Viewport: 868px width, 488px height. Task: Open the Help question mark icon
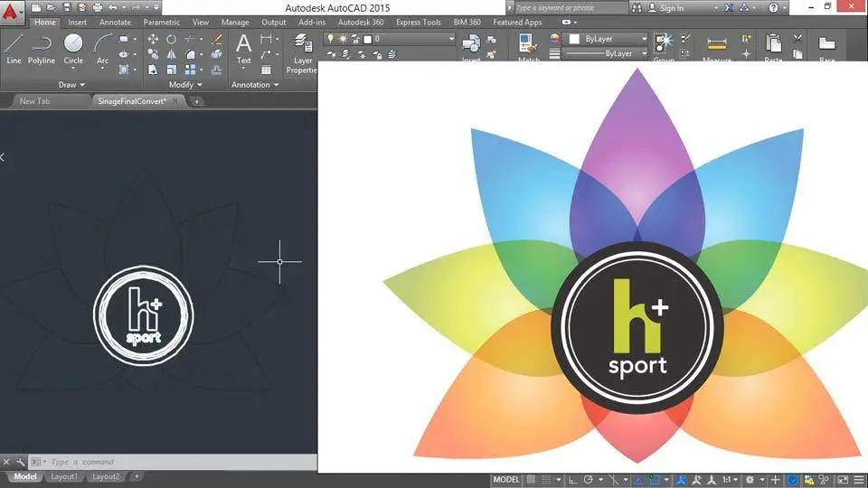[773, 8]
